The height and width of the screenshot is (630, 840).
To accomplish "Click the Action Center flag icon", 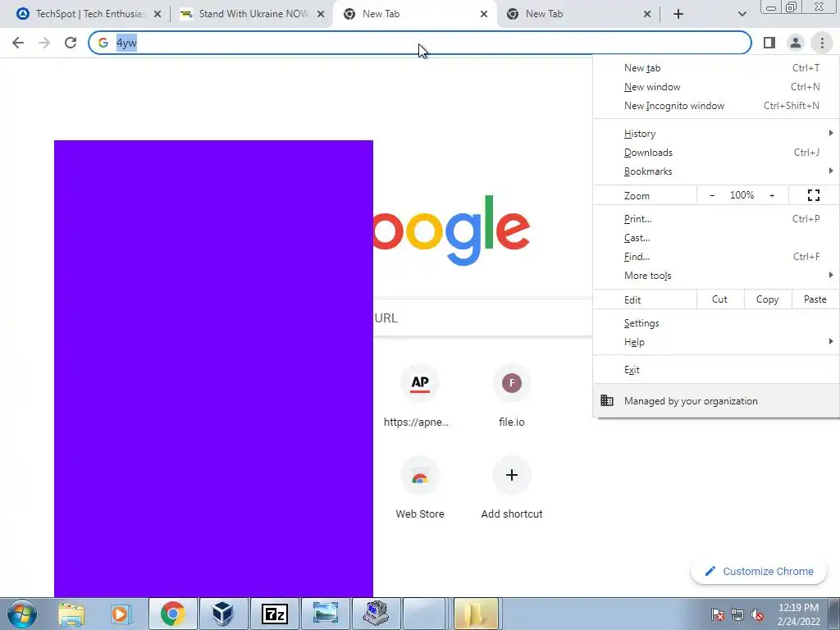I will pos(718,614).
